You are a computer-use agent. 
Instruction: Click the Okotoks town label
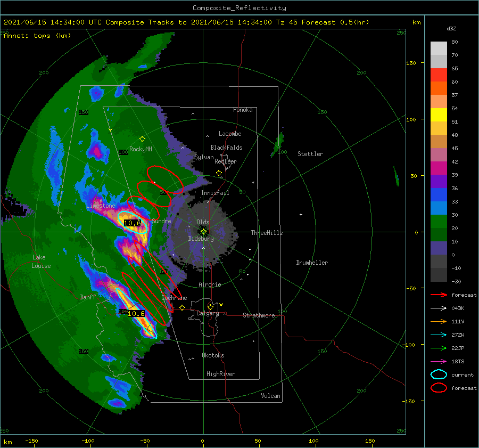213,355
